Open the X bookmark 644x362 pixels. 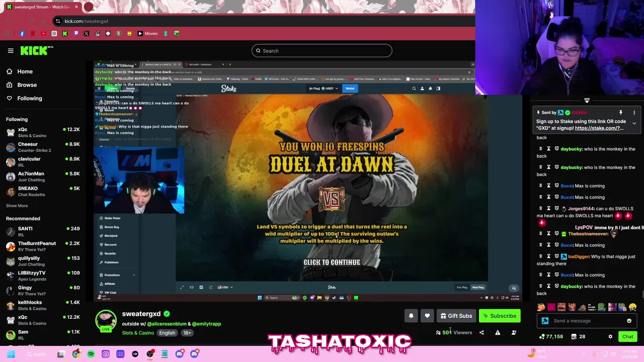[x=87, y=34]
